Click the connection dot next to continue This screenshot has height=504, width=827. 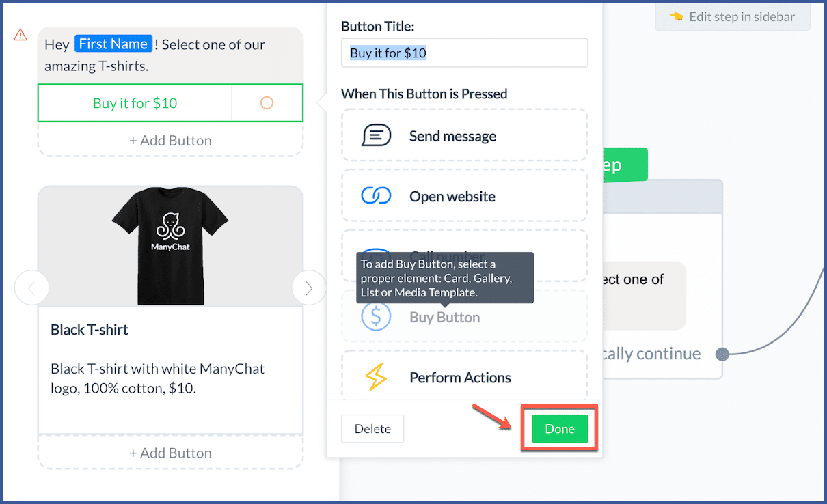click(x=722, y=354)
